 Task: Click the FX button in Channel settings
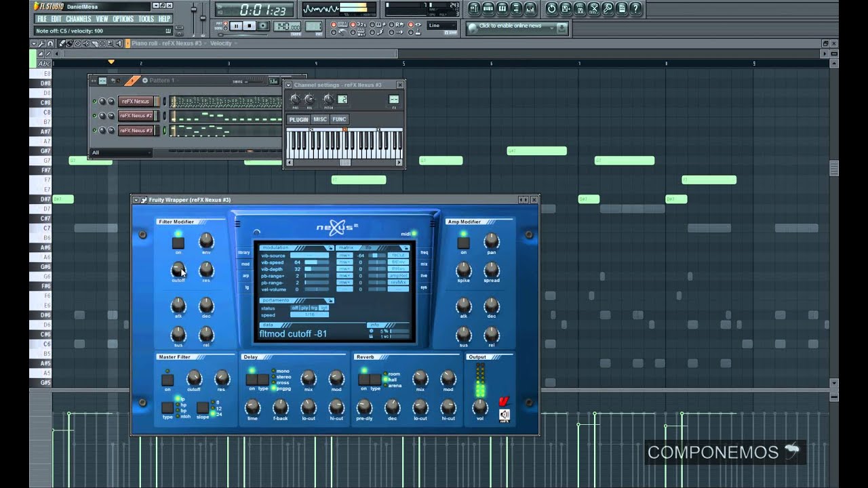point(393,100)
